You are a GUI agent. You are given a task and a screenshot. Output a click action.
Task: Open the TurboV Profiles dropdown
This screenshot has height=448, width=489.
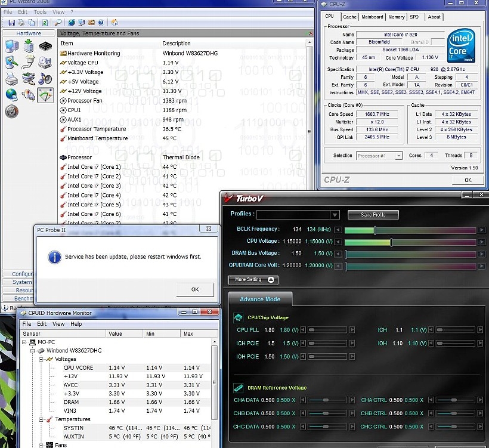pyautogui.click(x=335, y=215)
